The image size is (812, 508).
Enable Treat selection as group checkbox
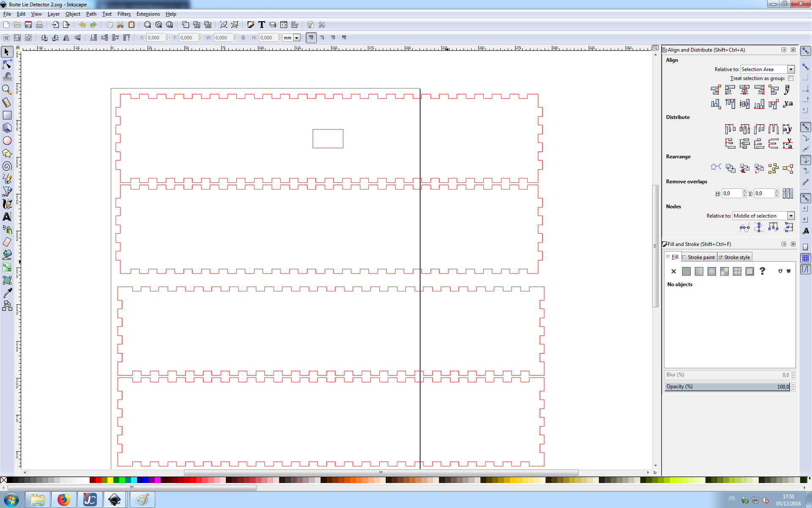[790, 78]
